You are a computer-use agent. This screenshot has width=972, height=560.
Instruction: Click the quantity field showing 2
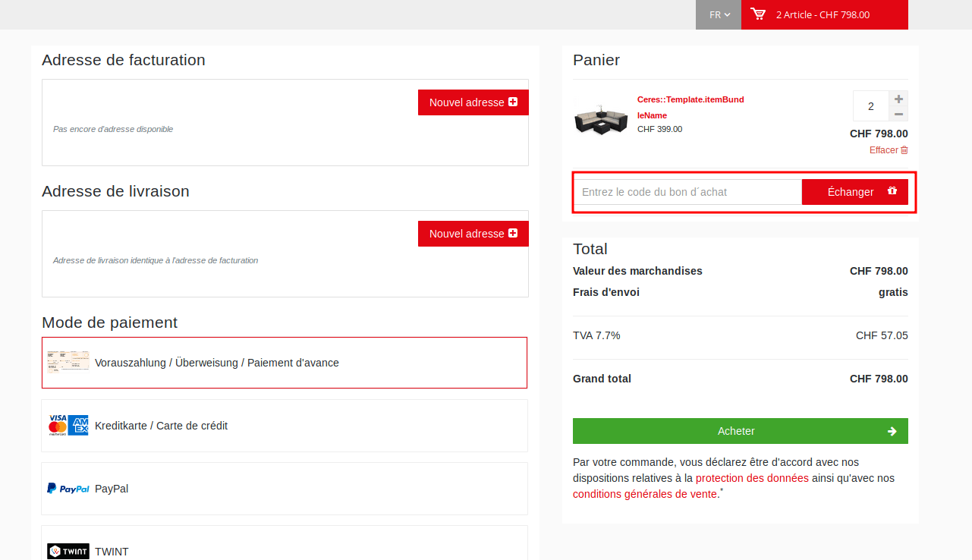pos(870,106)
